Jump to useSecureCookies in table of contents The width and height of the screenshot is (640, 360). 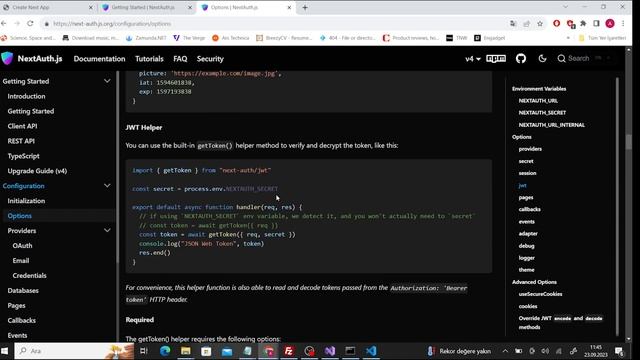tap(540, 294)
